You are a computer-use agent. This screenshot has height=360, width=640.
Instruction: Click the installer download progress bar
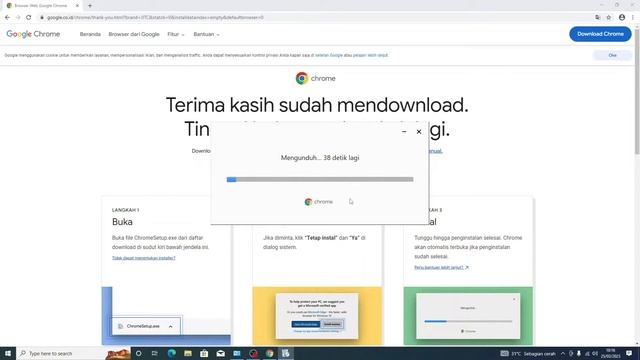point(320,179)
